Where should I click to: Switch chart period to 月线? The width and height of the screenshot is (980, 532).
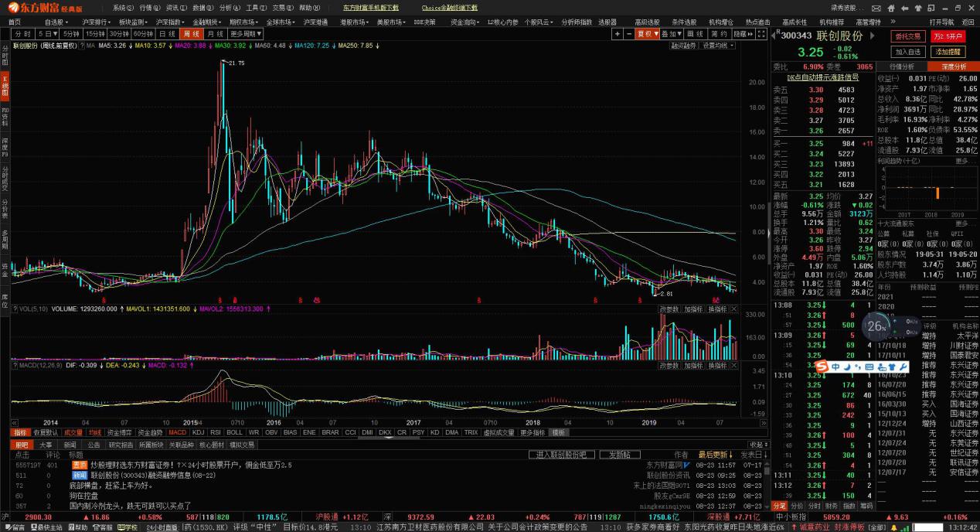(215, 34)
